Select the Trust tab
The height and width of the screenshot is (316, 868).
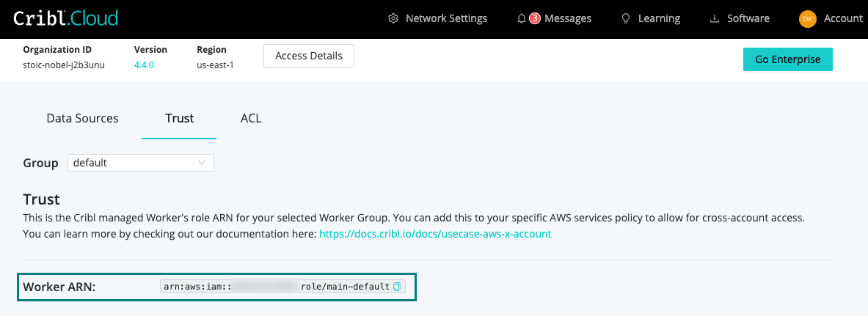pyautogui.click(x=179, y=118)
